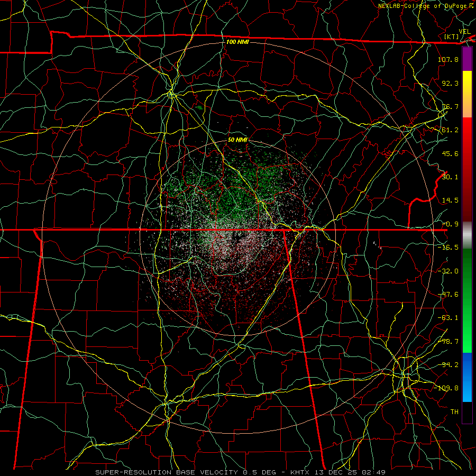Click the 100 NMI range ring label
The height and width of the screenshot is (476, 476).
(x=237, y=42)
